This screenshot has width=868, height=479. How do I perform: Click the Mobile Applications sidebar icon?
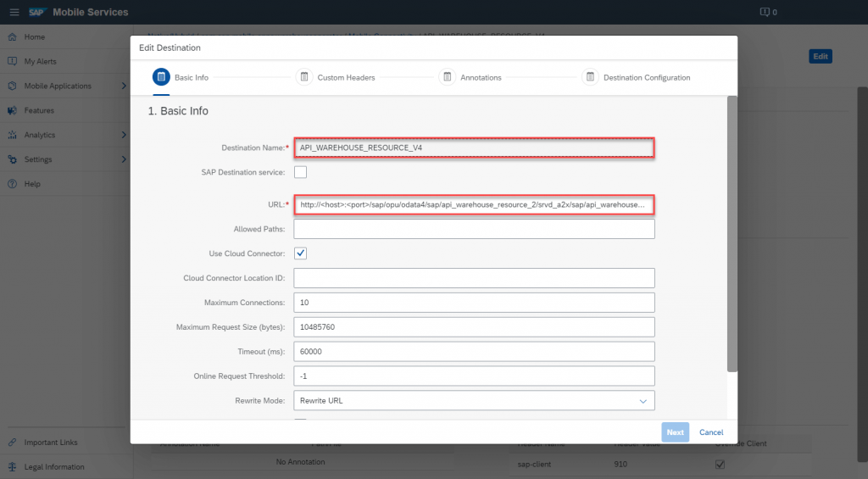[x=12, y=86]
